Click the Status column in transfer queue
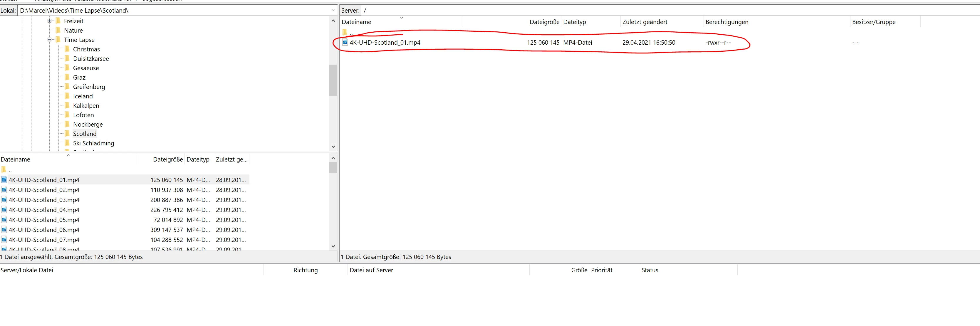This screenshot has width=980, height=326. [650, 270]
